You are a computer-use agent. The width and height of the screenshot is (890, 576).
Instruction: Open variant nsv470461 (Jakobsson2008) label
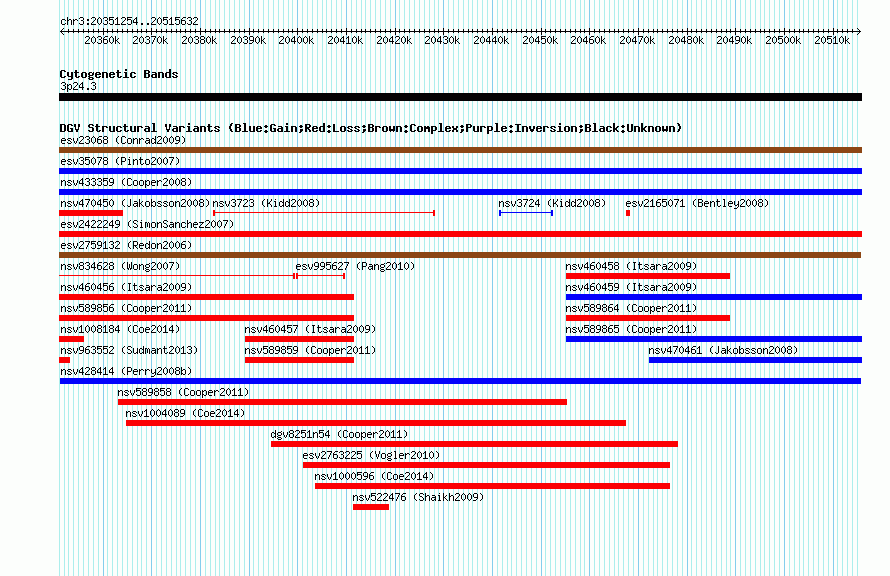723,350
